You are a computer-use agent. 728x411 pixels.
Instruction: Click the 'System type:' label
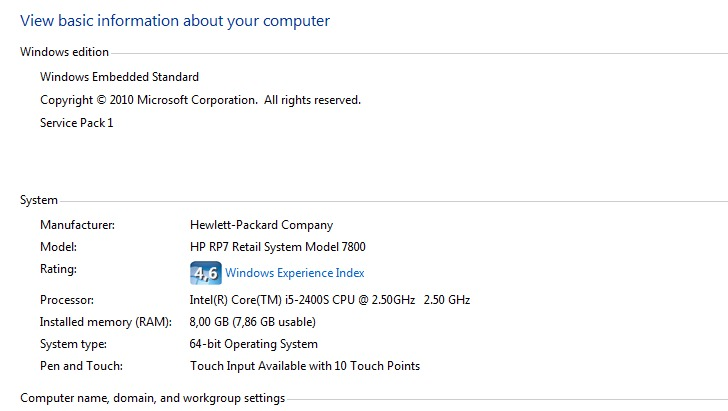pos(73,344)
